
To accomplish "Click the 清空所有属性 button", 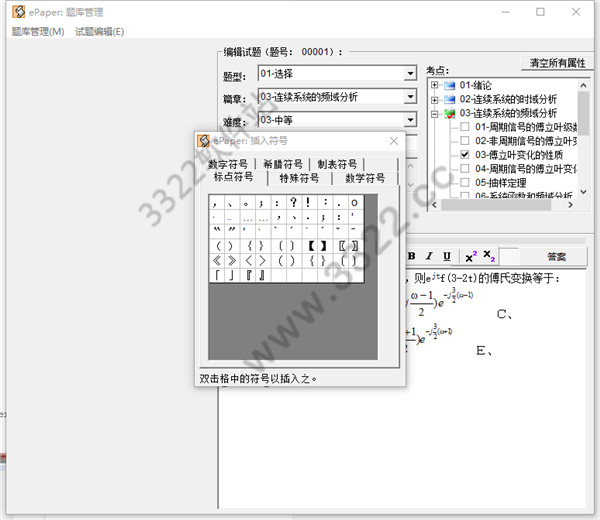I will click(557, 63).
